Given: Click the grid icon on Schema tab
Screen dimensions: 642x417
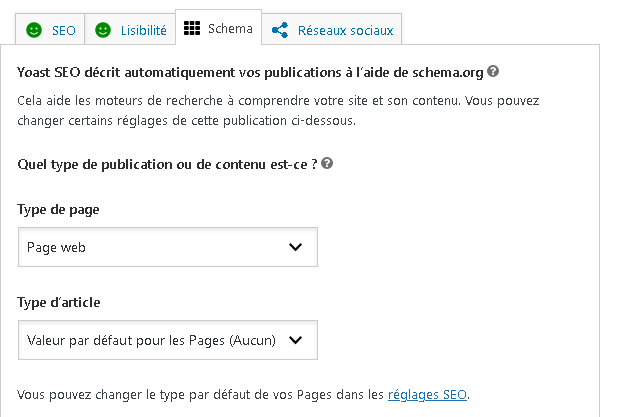Looking at the screenshot, I should (192, 28).
